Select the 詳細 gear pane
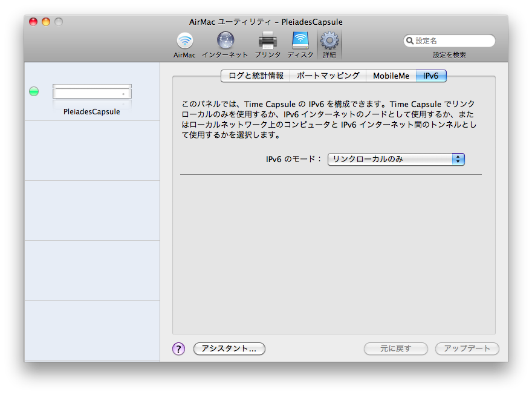The height and width of the screenshot is (395, 532). coord(329,45)
